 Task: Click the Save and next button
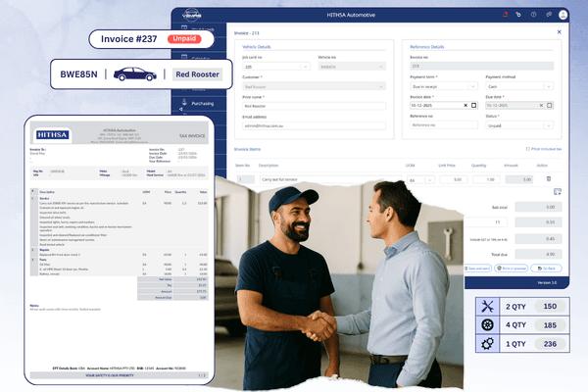478,269
